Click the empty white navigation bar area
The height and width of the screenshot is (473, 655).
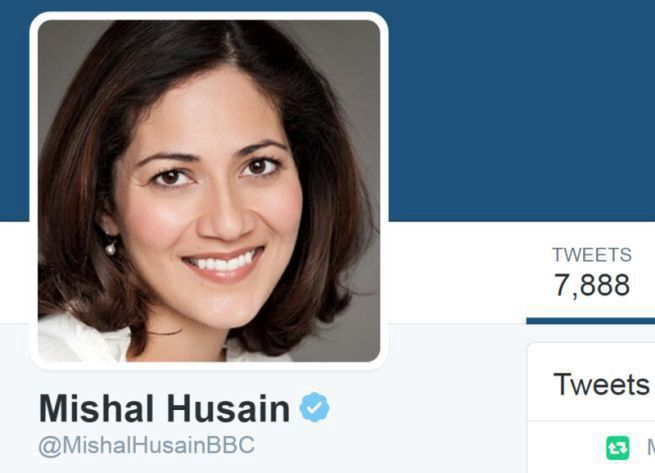[457, 272]
